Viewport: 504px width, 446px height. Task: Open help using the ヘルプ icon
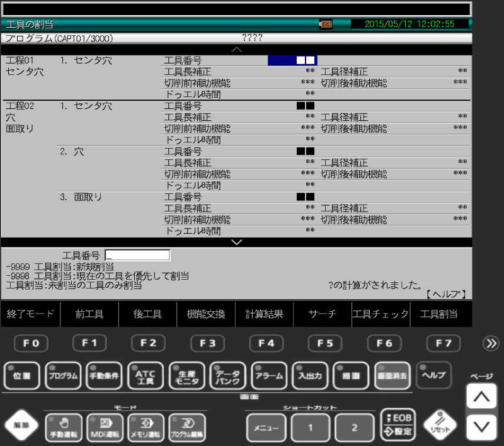tap(433, 375)
